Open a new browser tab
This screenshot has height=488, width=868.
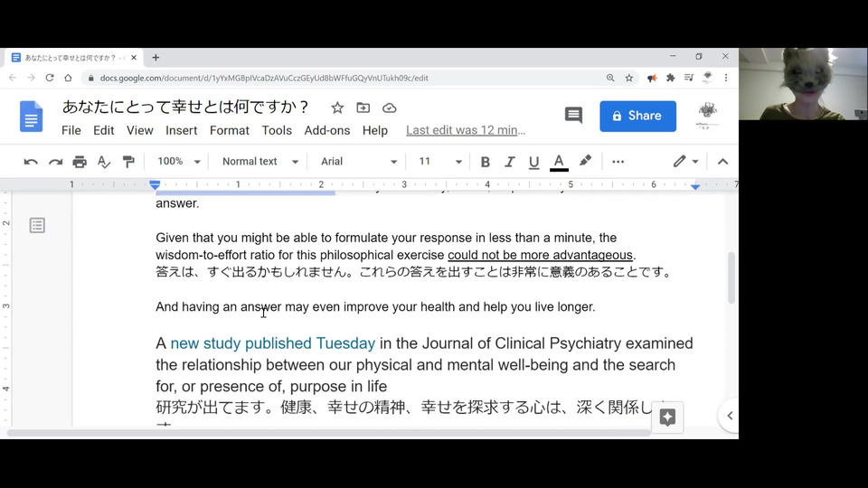click(156, 58)
